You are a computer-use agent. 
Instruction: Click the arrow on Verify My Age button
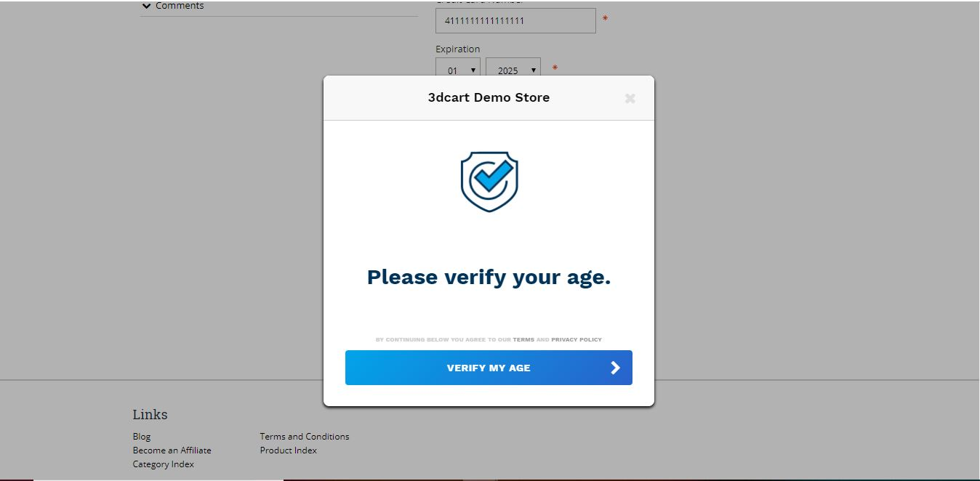(615, 368)
